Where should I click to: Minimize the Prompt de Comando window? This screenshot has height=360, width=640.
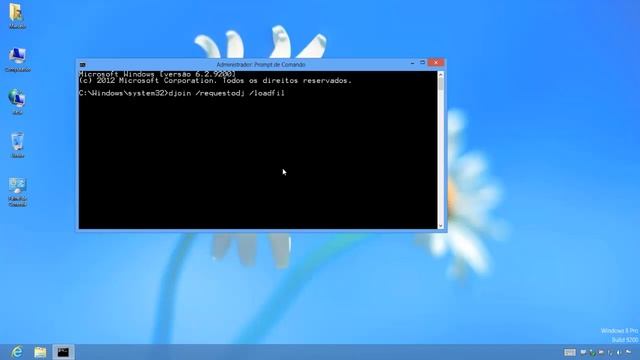point(412,63)
